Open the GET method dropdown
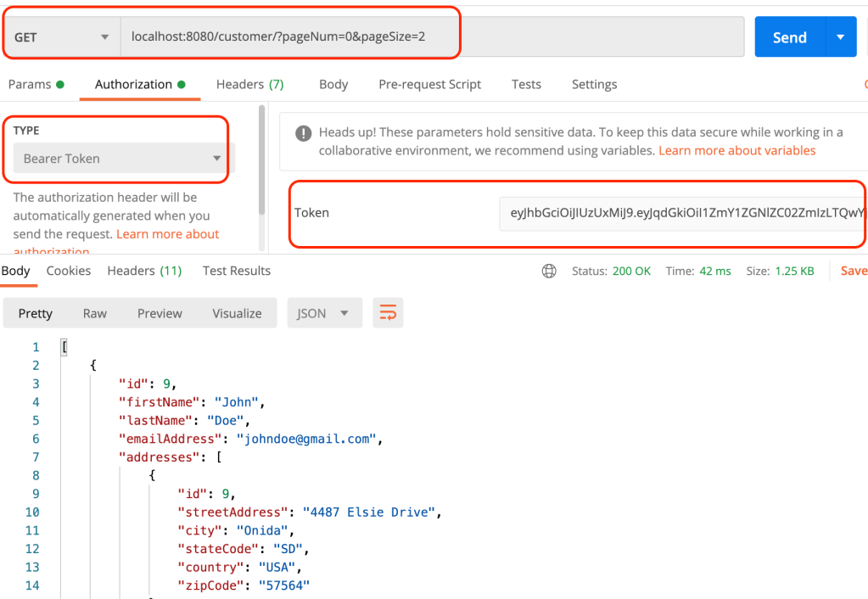 tap(62, 37)
